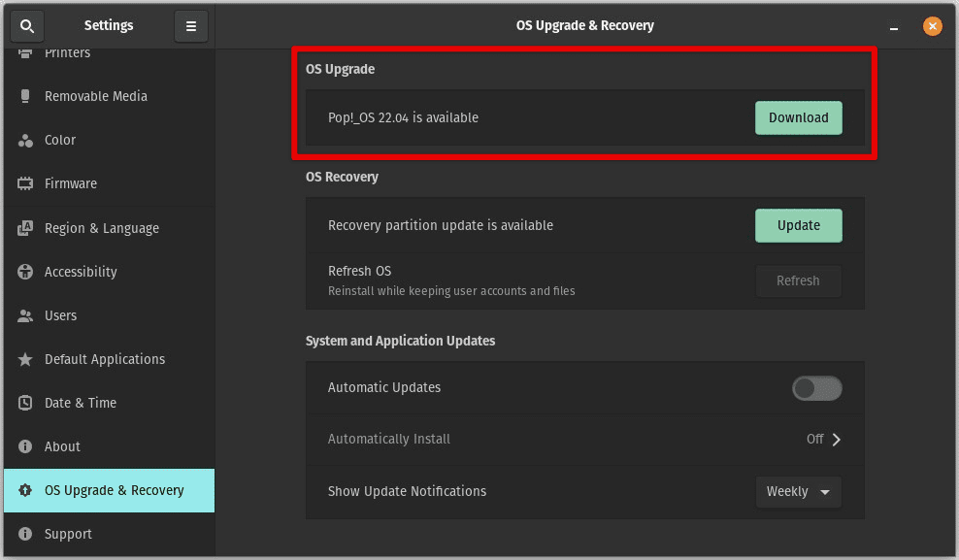The width and height of the screenshot is (959, 560).
Task: Download the Pop!_OS 22.04 upgrade
Action: pyautogui.click(x=798, y=117)
